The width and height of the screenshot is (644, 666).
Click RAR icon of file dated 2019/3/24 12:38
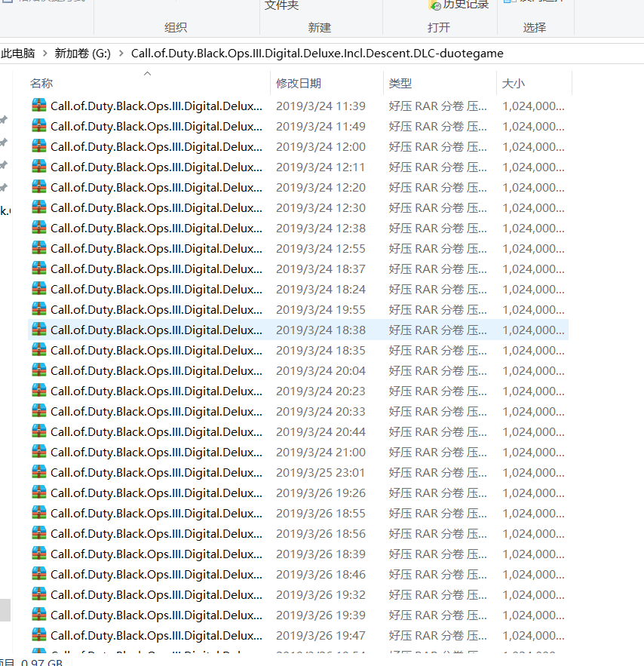pyautogui.click(x=39, y=228)
